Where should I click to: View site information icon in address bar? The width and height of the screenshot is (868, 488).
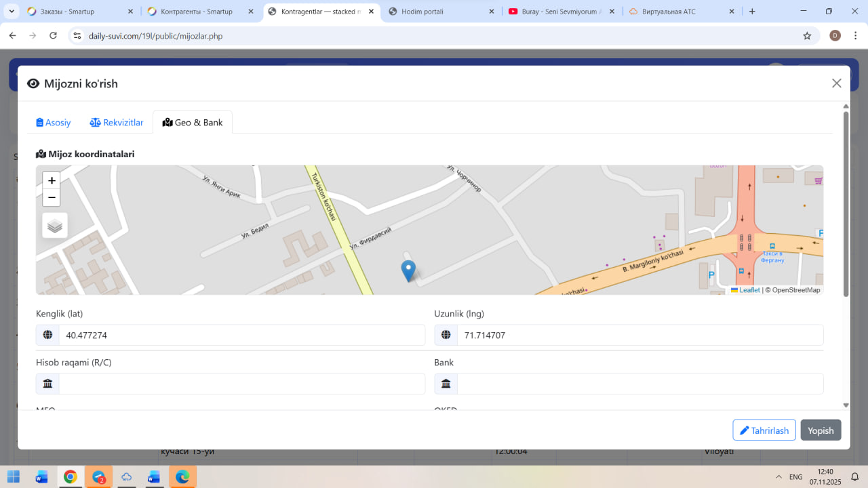click(77, 36)
